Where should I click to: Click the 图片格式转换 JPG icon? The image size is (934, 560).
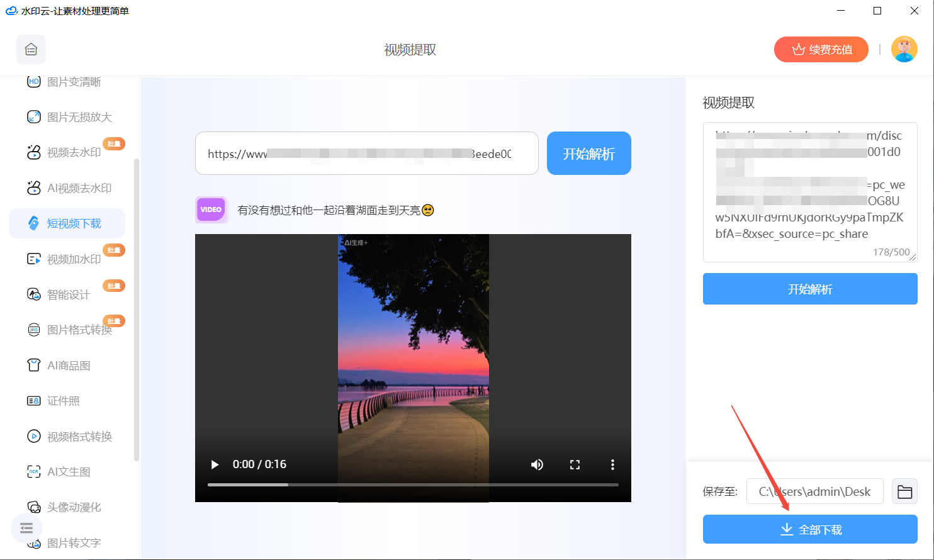[34, 330]
